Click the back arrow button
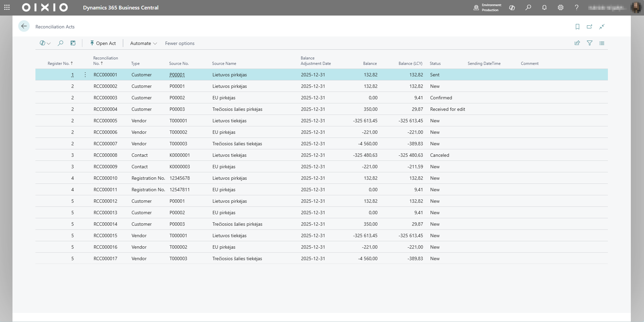 24,26
